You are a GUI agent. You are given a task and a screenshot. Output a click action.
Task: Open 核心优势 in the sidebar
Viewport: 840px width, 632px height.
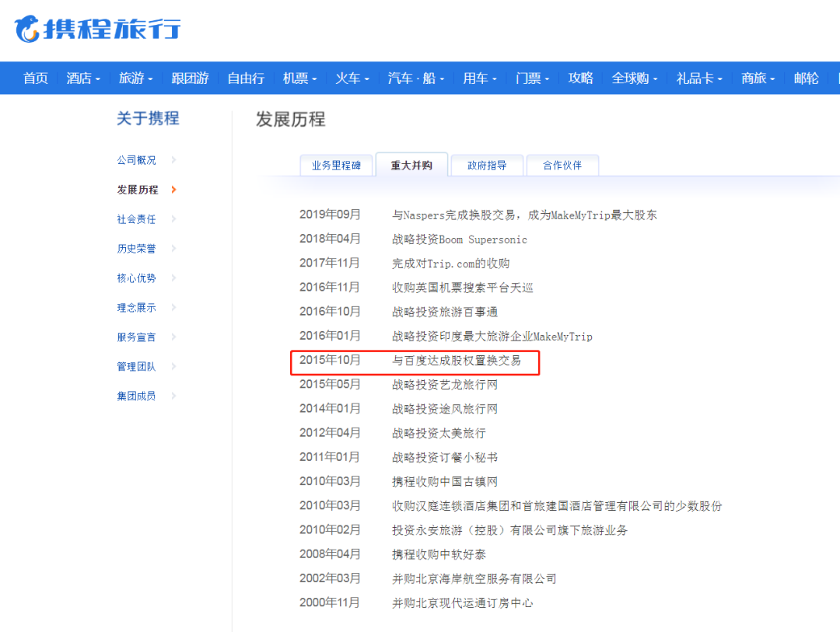click(x=137, y=278)
